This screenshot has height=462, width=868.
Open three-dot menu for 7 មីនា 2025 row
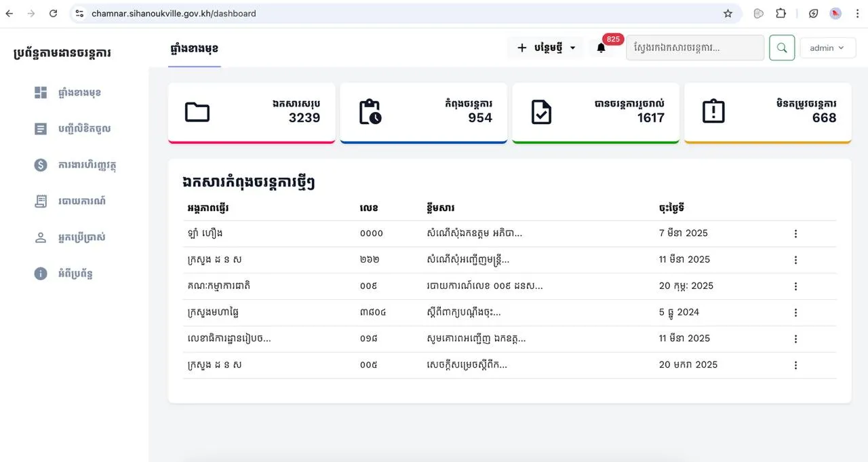[795, 233]
